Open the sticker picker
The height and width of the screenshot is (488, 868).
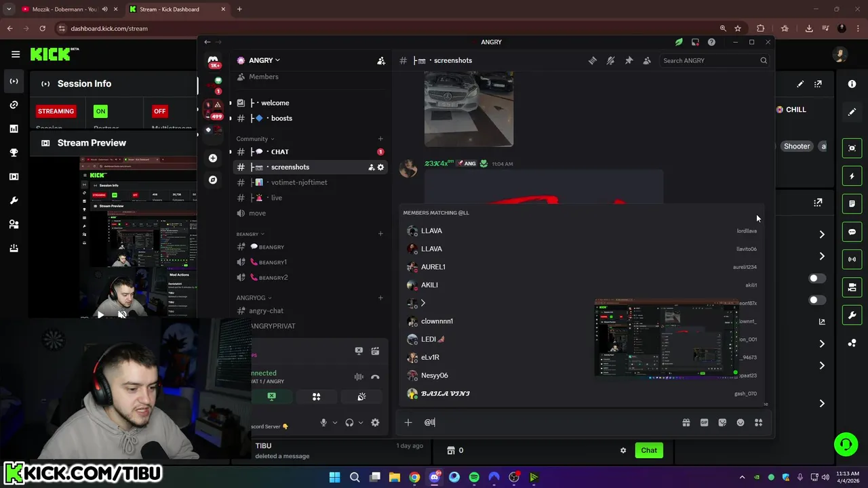click(722, 422)
